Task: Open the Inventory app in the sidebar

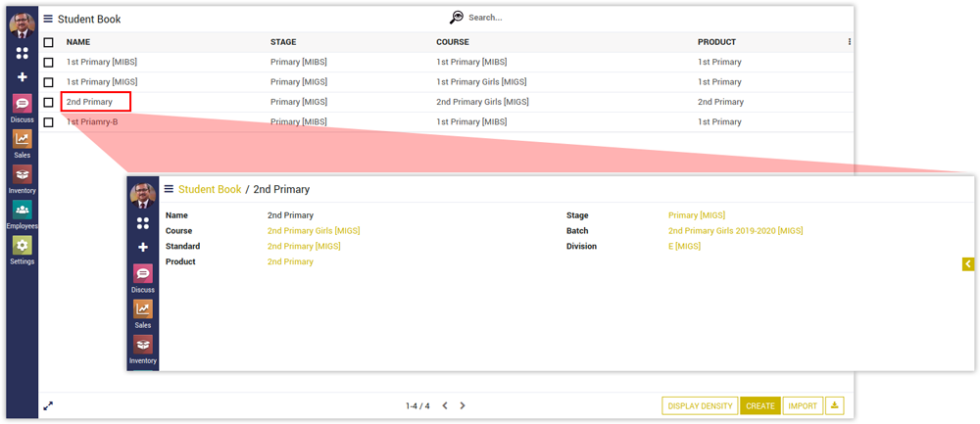Action: (22, 174)
